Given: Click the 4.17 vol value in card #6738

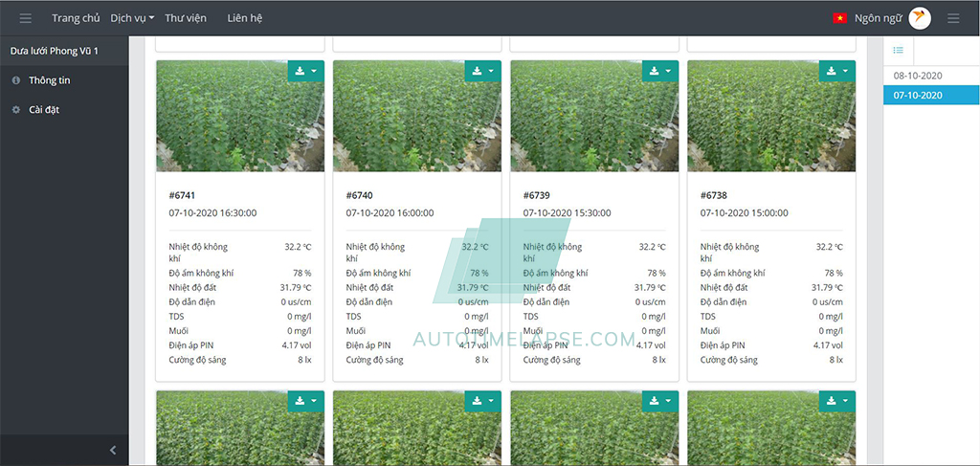Looking at the screenshot, I should point(828,345).
